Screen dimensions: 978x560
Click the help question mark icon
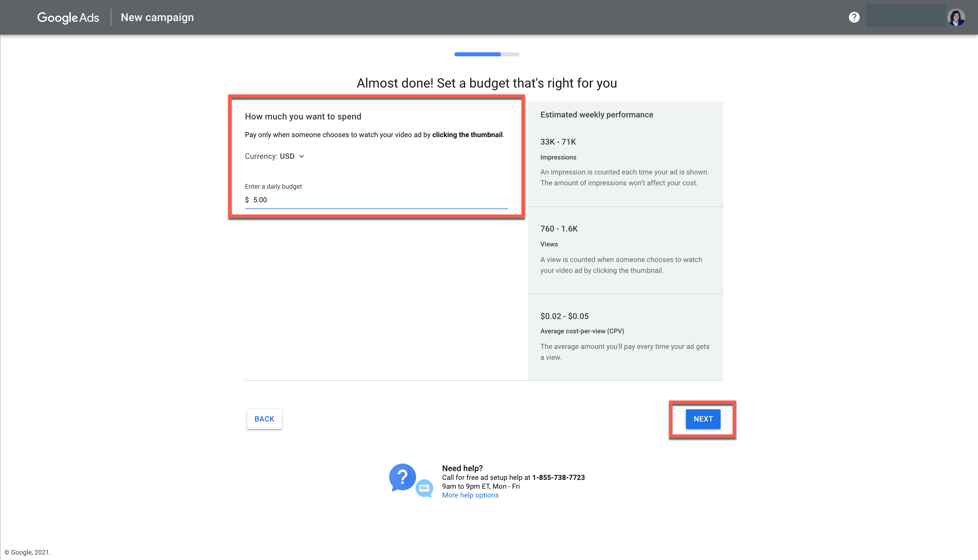point(854,17)
